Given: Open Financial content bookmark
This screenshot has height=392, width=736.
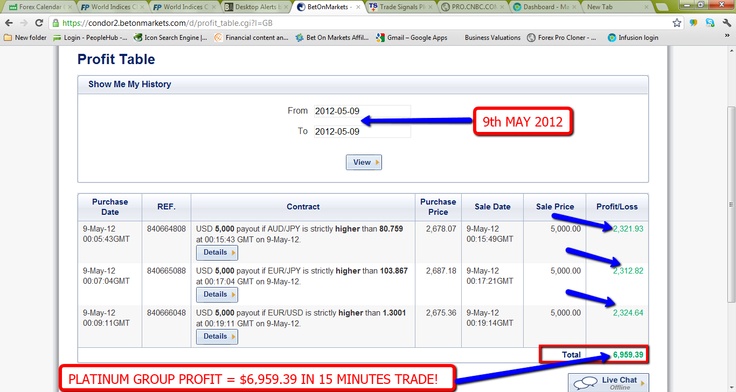Looking at the screenshot, I should point(251,38).
